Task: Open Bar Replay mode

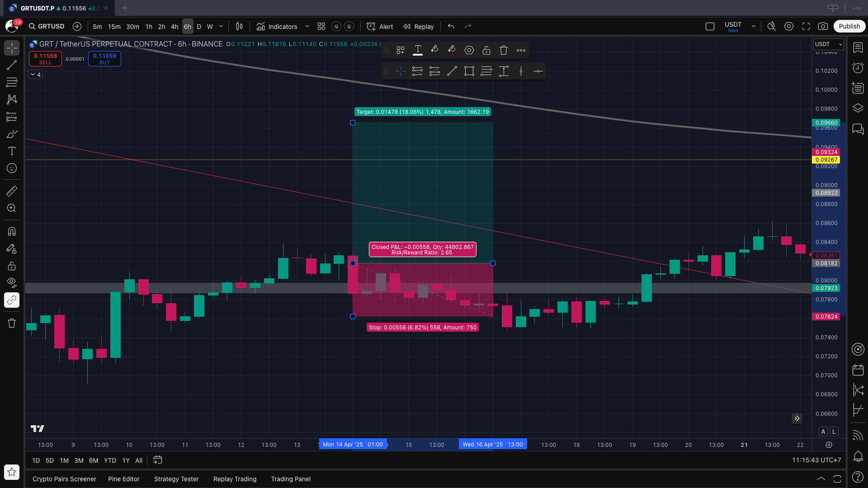Action: (418, 27)
